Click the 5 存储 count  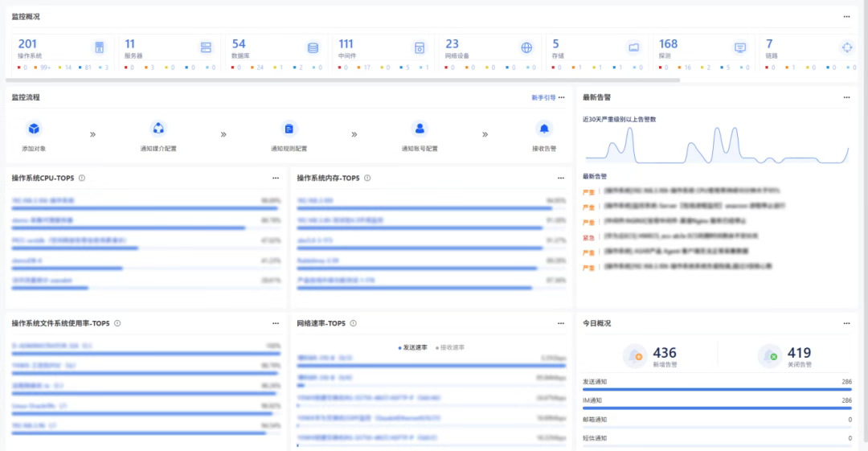point(555,43)
